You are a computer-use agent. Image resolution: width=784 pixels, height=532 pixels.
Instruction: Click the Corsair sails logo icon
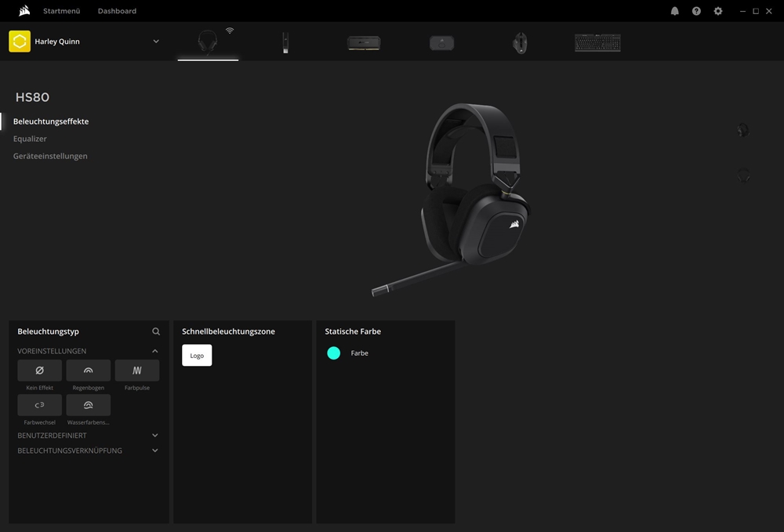(x=24, y=10)
